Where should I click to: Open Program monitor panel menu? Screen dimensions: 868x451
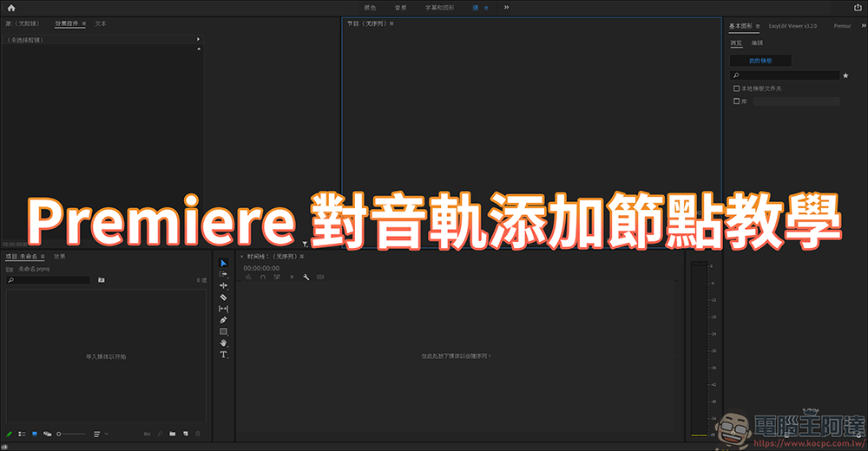click(391, 23)
